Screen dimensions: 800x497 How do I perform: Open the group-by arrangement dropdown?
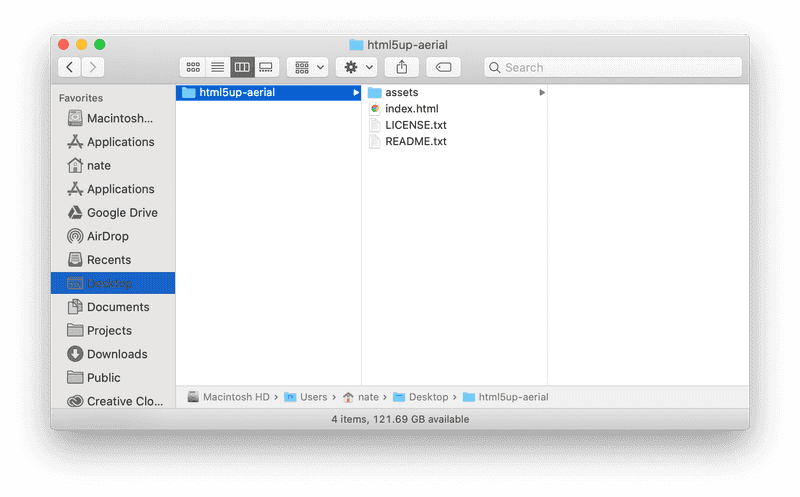(x=307, y=67)
